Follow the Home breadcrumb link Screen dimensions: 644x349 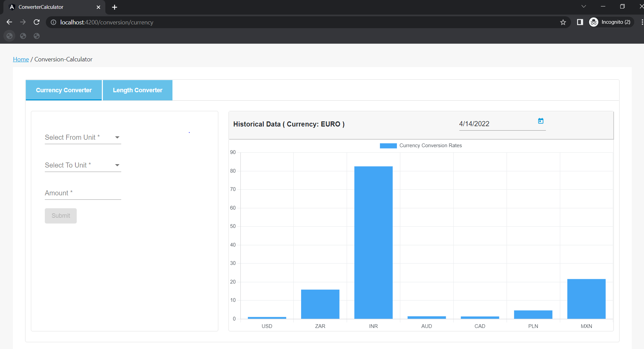point(21,59)
